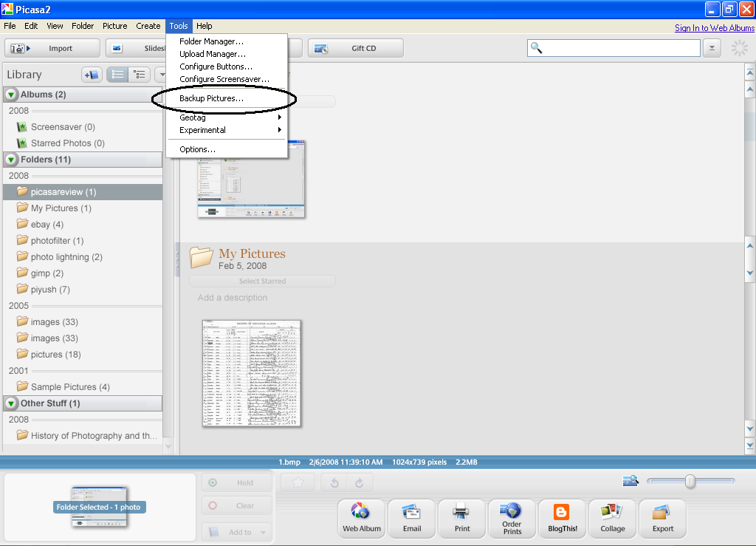Screen dimensions: 756x546
Task: Adjust the thumbnail zoom slider handle
Action: 690,481
